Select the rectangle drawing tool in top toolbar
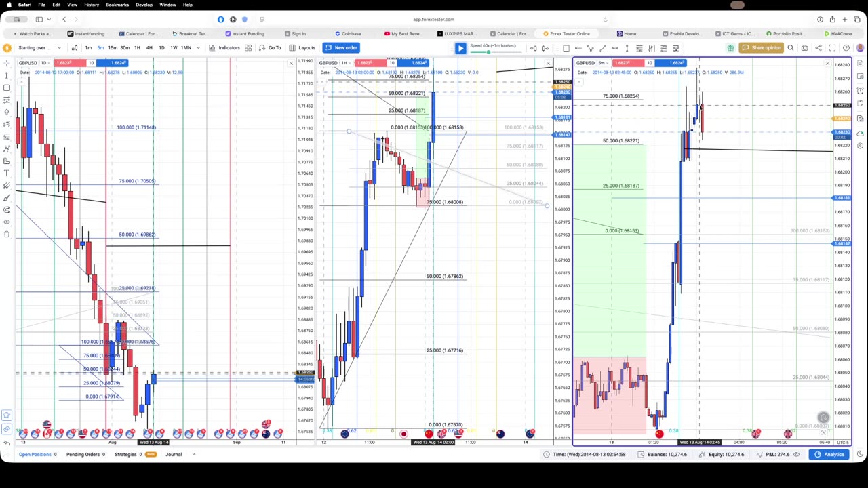The height and width of the screenshot is (488, 868). [566, 48]
